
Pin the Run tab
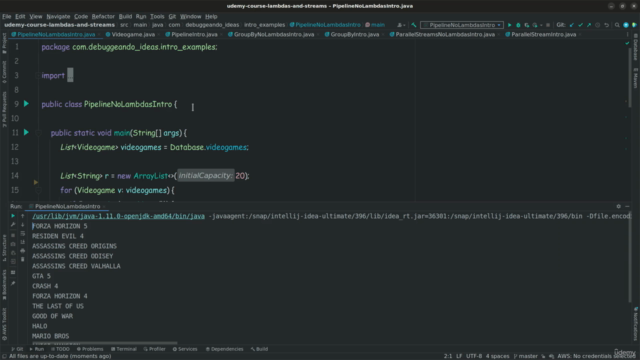[x=13, y=283]
